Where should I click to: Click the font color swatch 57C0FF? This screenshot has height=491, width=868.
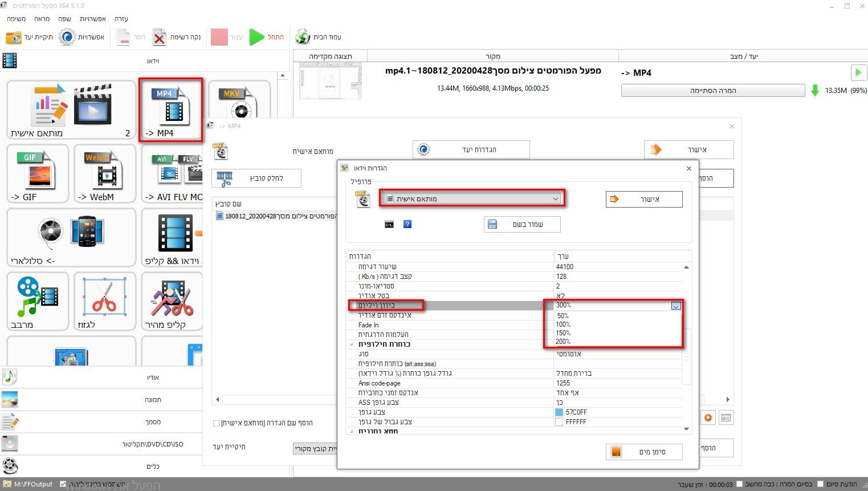click(559, 412)
